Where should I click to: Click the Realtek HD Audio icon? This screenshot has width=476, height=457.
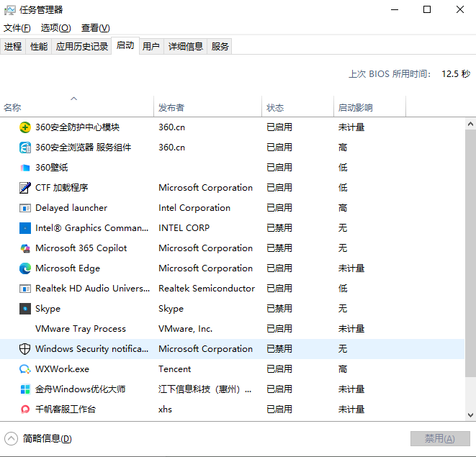click(x=25, y=289)
